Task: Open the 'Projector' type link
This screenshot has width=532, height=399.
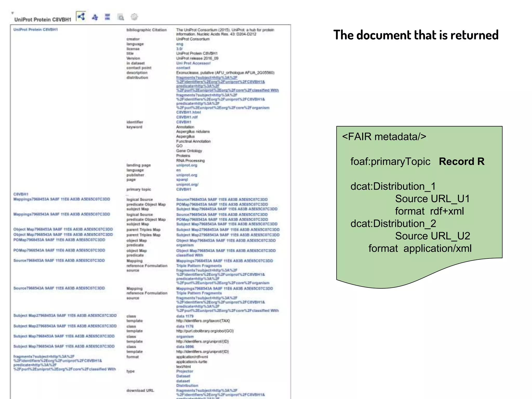Action: [x=185, y=371]
